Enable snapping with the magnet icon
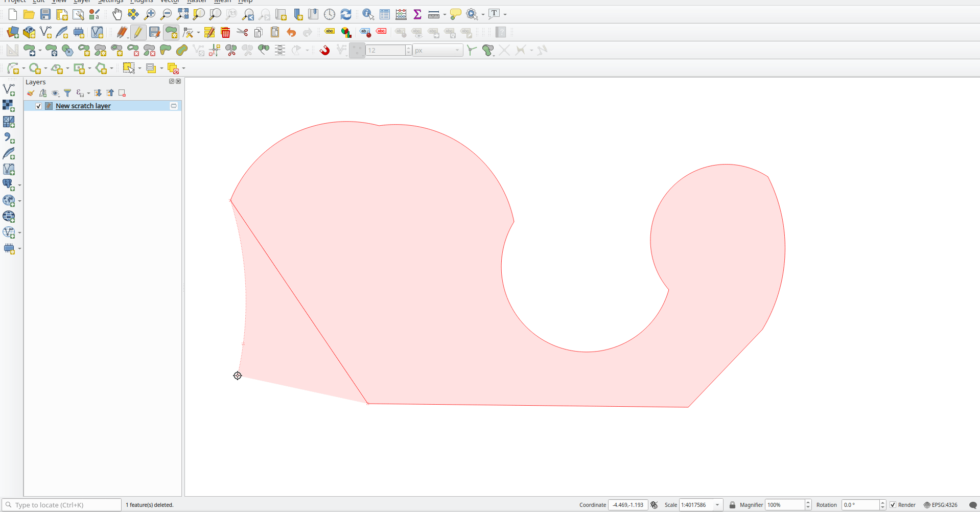 324,50
